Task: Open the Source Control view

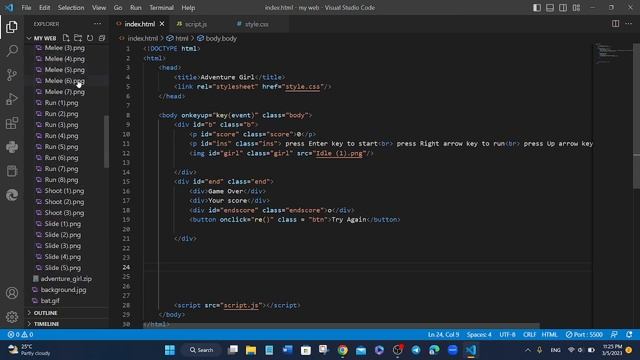Action: pos(12,75)
